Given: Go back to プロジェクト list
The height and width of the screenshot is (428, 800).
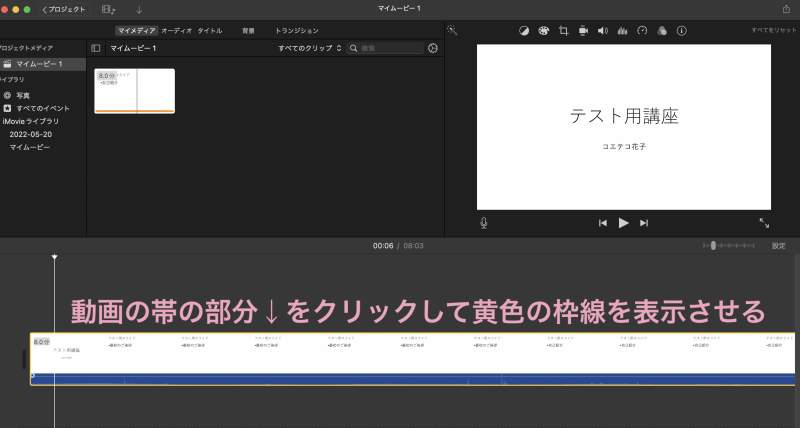Looking at the screenshot, I should [64, 9].
